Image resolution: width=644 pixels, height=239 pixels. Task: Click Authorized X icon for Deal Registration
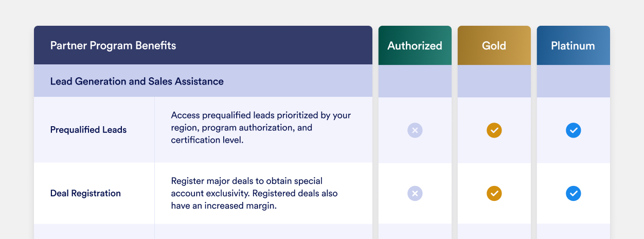tap(415, 193)
